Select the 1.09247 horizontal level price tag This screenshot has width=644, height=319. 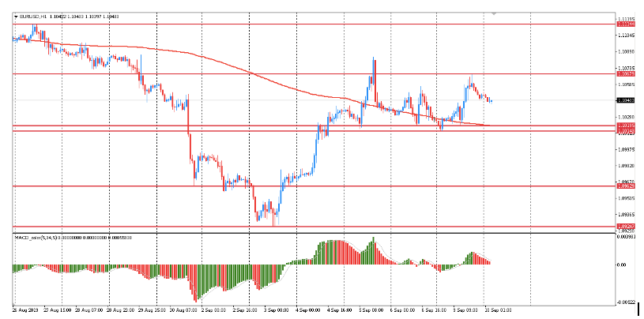pyautogui.click(x=626, y=226)
